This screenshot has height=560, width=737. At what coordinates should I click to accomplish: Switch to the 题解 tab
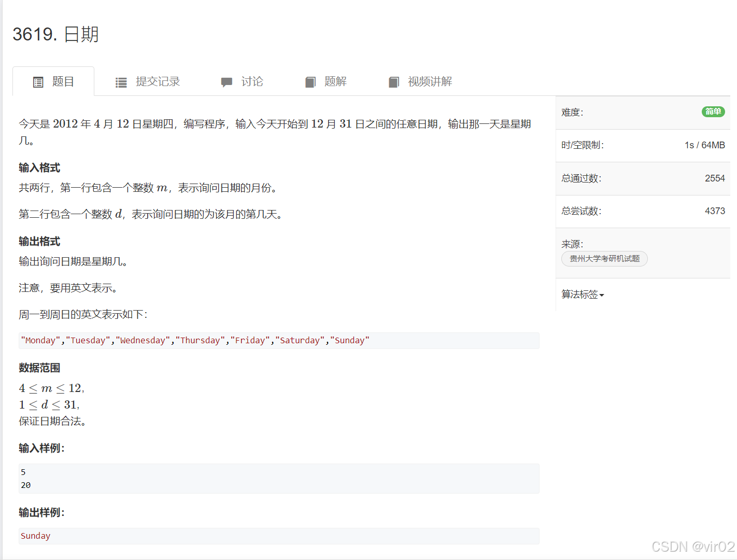[x=336, y=81]
